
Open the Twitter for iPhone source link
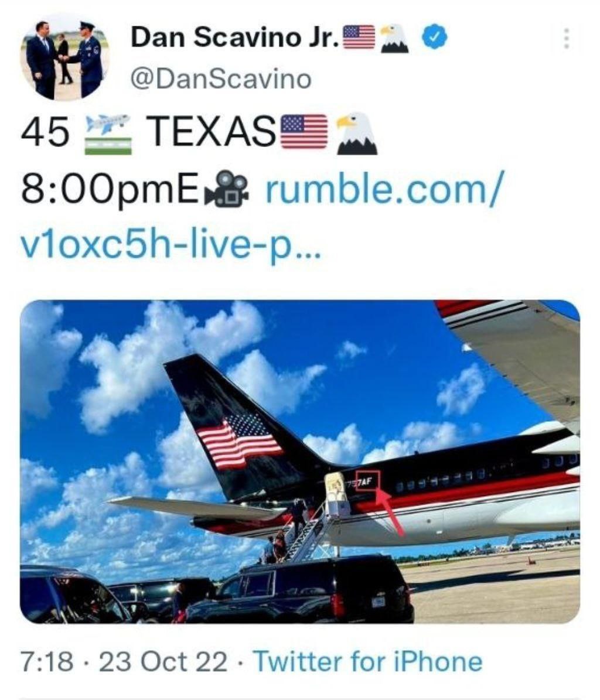click(368, 661)
